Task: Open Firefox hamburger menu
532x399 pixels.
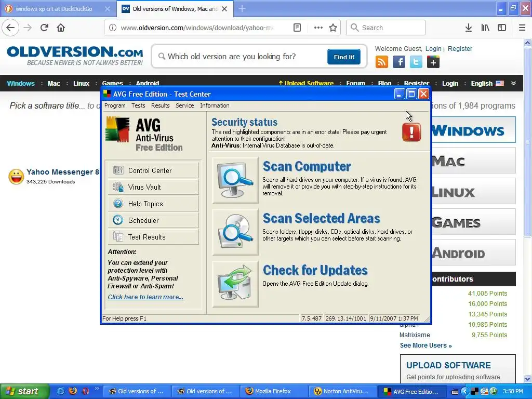Action: [x=522, y=28]
